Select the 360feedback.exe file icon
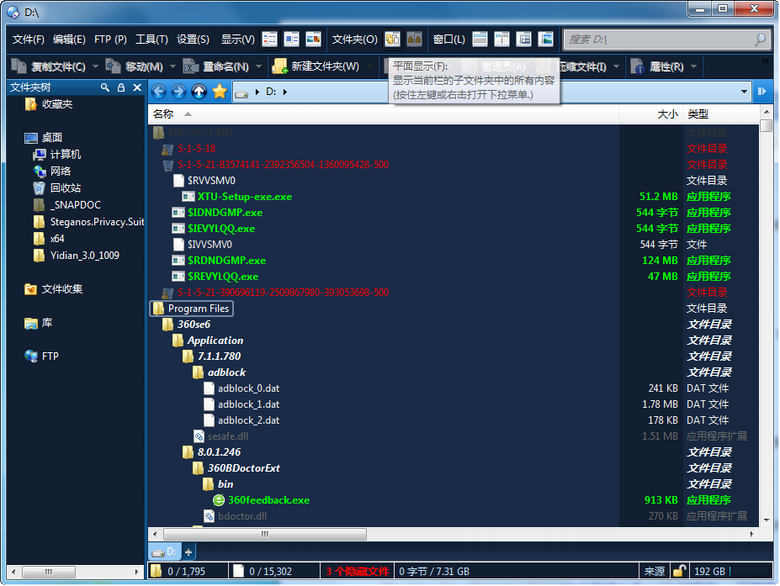 [219, 500]
